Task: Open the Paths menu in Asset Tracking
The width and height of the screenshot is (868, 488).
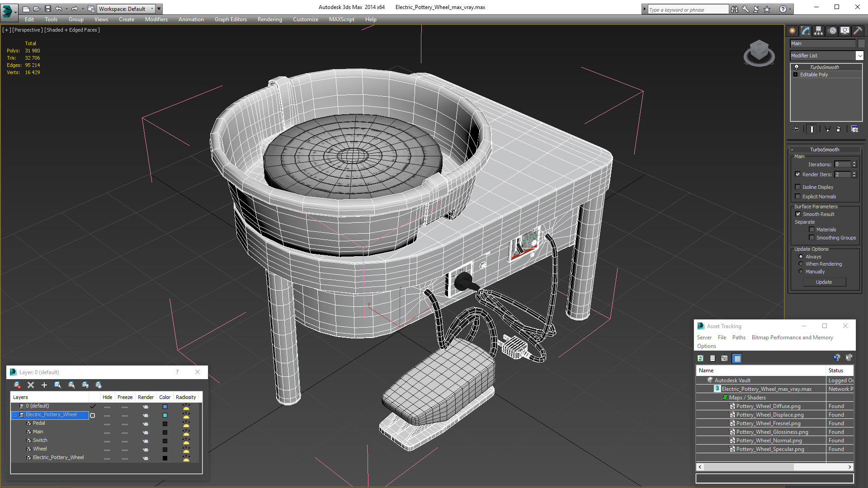Action: [x=739, y=338]
